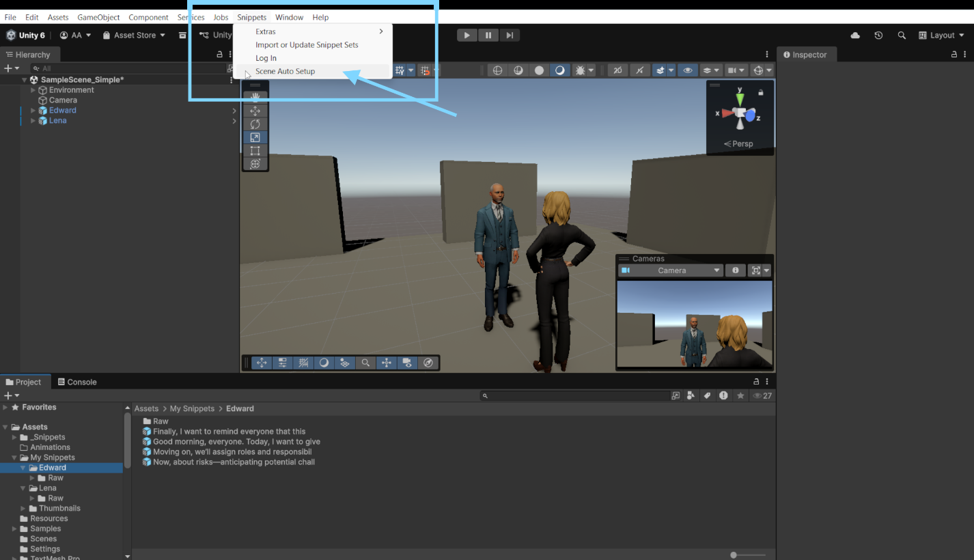Select the Scale tool
This screenshot has width=974, height=560.
[x=255, y=137]
